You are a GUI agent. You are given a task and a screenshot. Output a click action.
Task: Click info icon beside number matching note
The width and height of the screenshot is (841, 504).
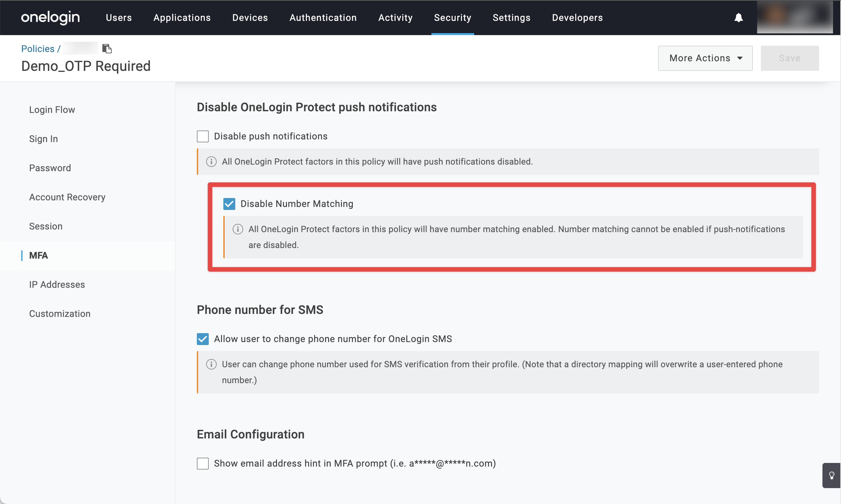pos(238,229)
